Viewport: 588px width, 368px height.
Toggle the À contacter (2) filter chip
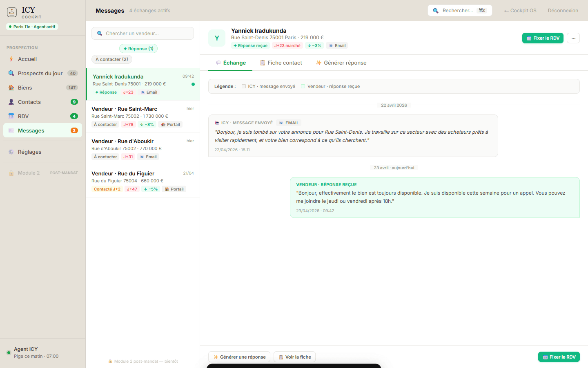tap(112, 59)
